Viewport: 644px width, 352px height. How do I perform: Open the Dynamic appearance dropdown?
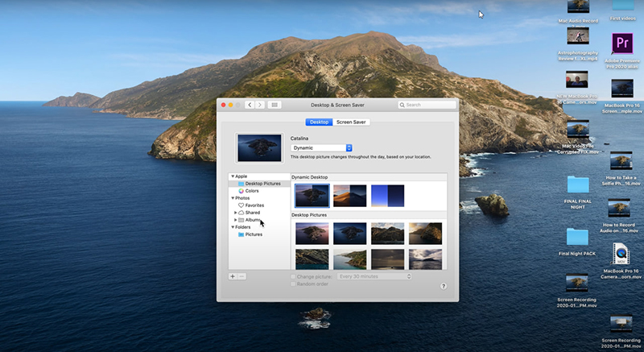[x=322, y=148]
